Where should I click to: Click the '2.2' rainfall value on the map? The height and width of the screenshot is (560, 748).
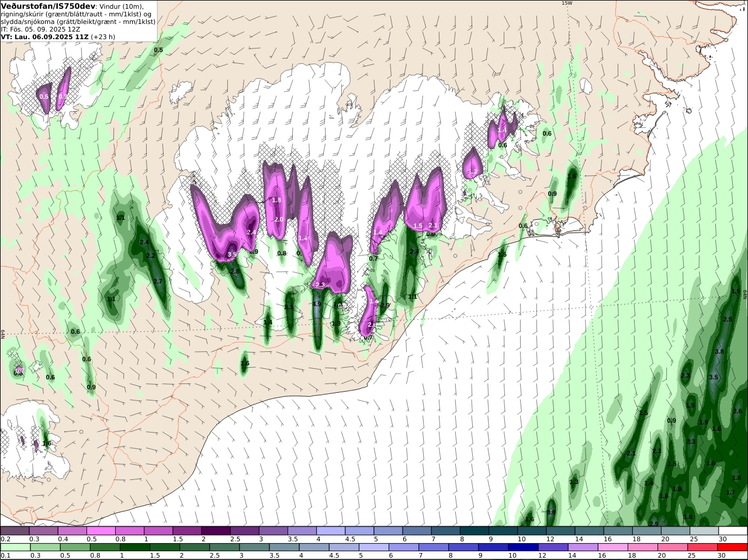pos(151,255)
